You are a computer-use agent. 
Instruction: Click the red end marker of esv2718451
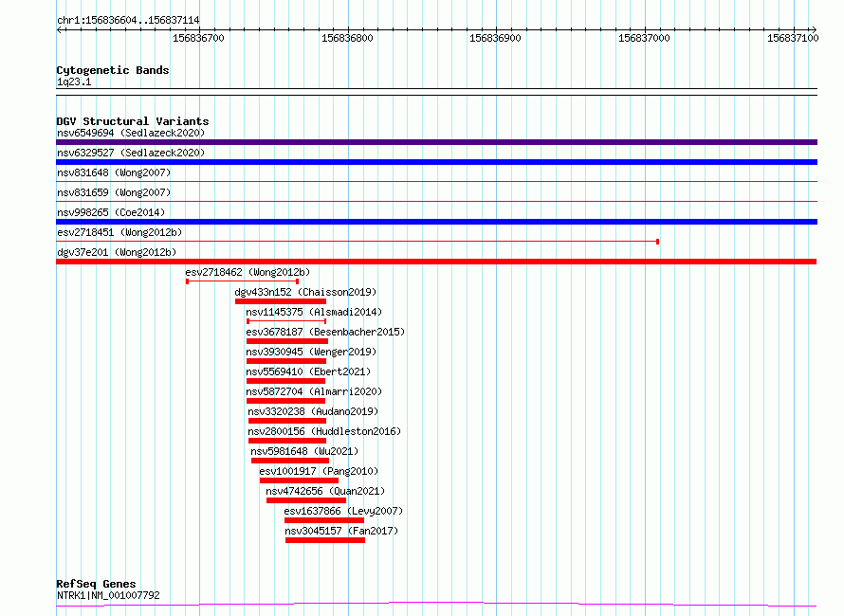point(658,242)
